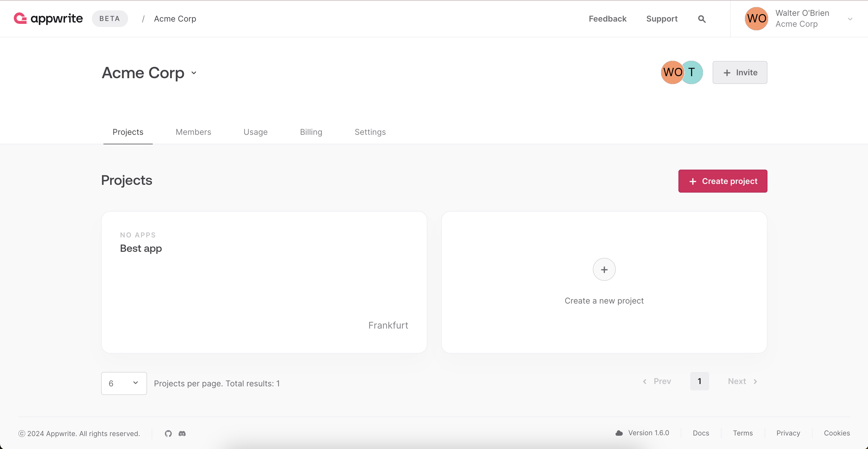868x449 pixels.
Task: Click the NO APPS label
Action: pyautogui.click(x=138, y=235)
